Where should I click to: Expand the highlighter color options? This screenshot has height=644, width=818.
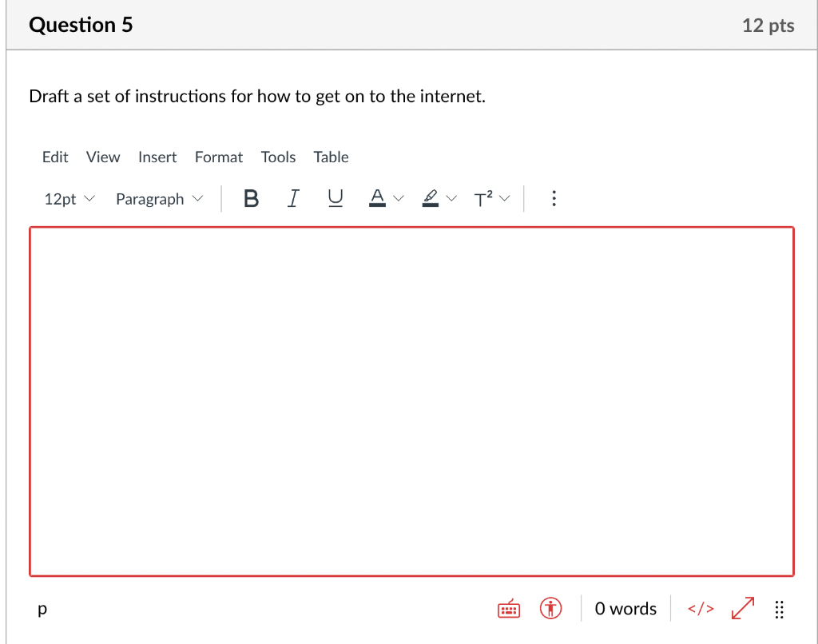pos(452,198)
